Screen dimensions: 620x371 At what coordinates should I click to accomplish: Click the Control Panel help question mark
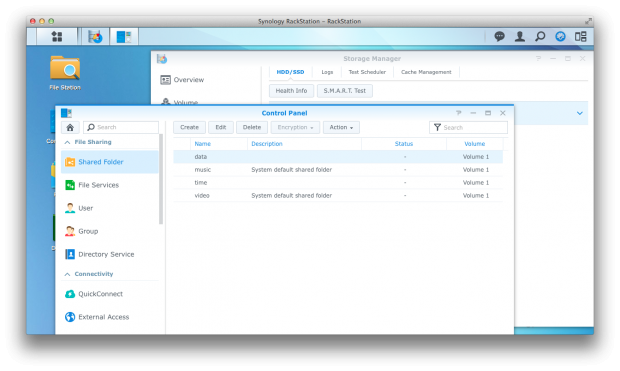coord(459,113)
